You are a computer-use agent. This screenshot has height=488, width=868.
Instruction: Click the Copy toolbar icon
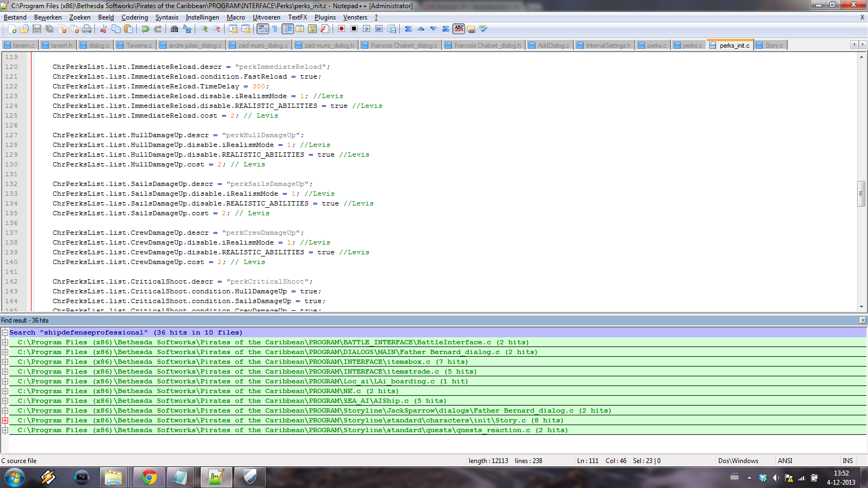(x=116, y=29)
